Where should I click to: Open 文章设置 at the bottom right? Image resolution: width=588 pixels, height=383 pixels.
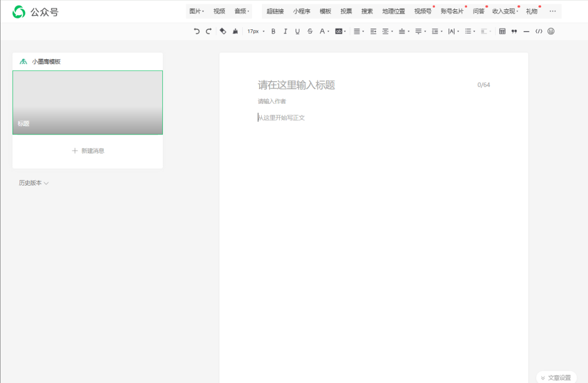(556, 378)
